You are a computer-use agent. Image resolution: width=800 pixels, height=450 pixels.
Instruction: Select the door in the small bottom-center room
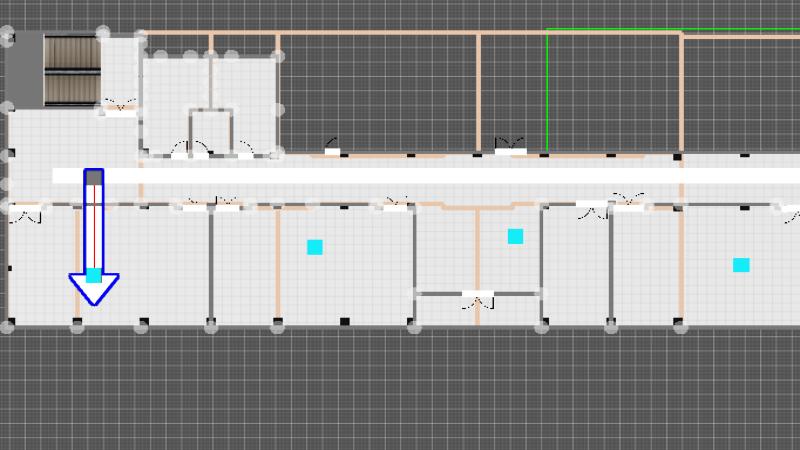point(477,298)
